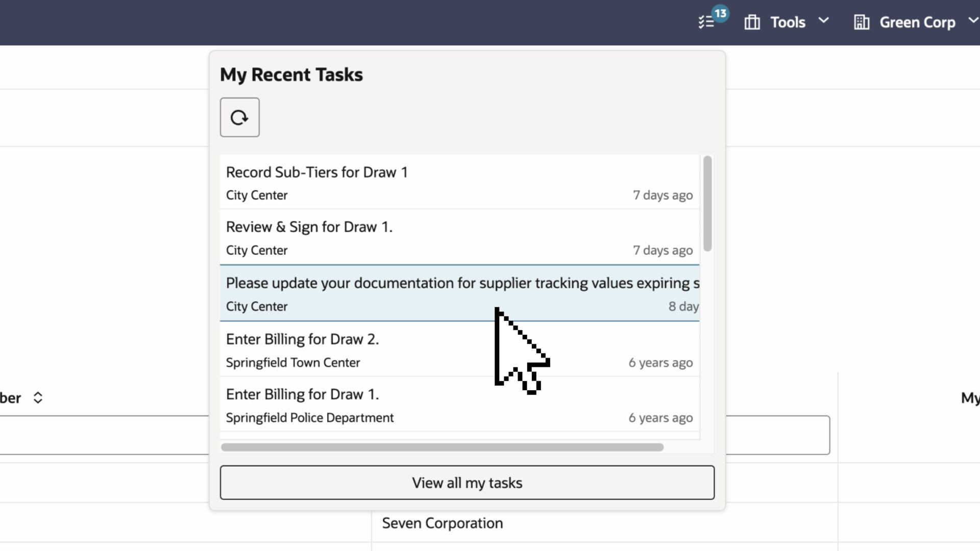Viewport: 980px width, 551px height.
Task: Click the refresh tasks icon button
Action: (x=239, y=117)
